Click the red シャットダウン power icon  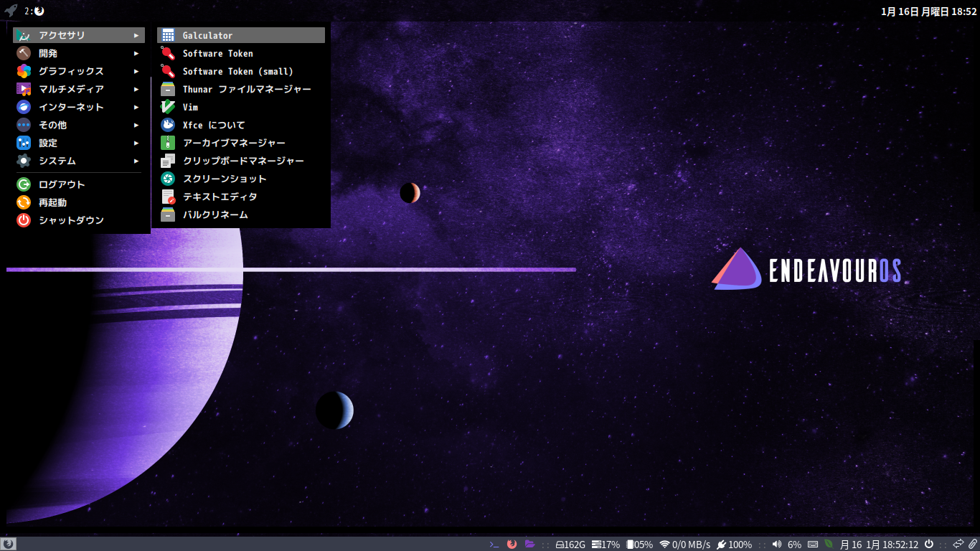click(24, 220)
